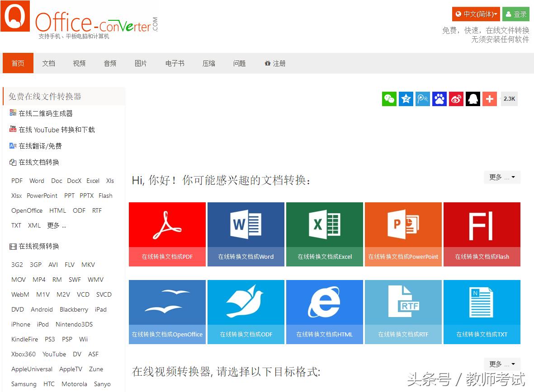This screenshot has height=392, width=534.
Task: Click the sidebar XML format link
Action: tap(34, 226)
